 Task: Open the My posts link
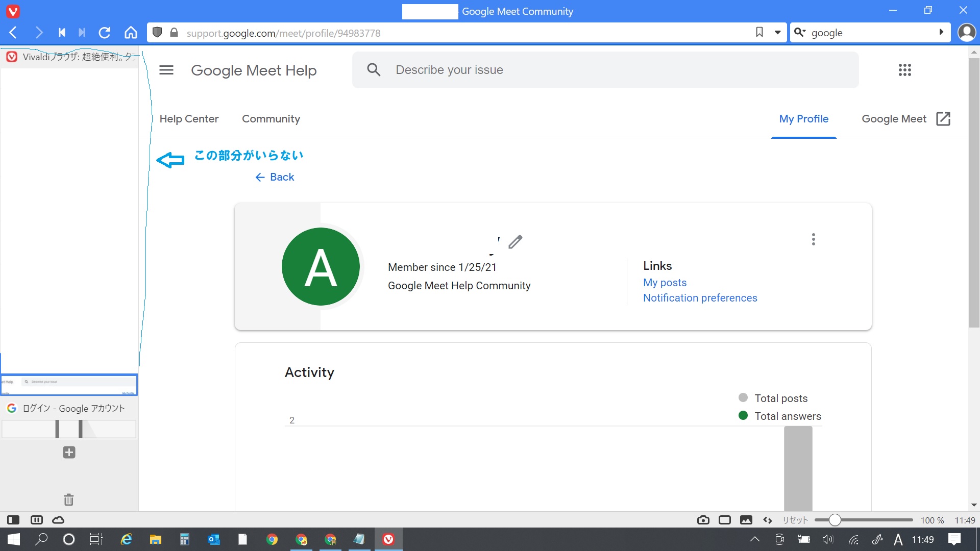click(x=665, y=283)
